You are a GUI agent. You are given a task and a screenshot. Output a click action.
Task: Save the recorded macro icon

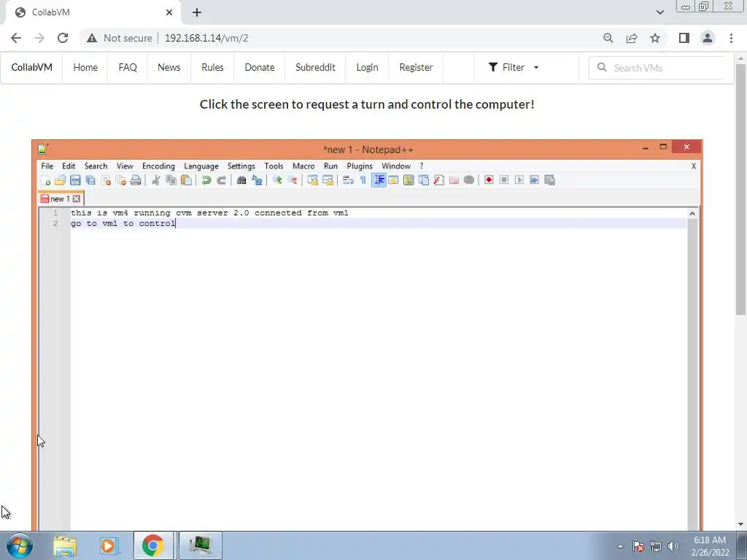[550, 180]
